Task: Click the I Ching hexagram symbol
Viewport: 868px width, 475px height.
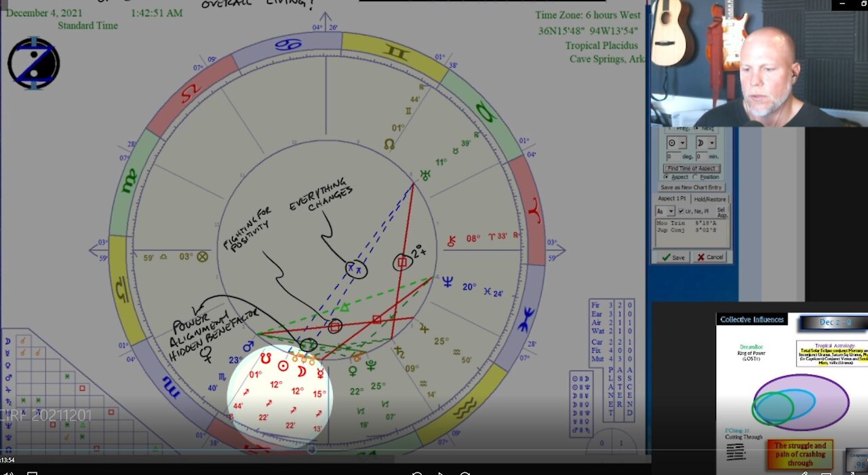Action: (x=735, y=452)
